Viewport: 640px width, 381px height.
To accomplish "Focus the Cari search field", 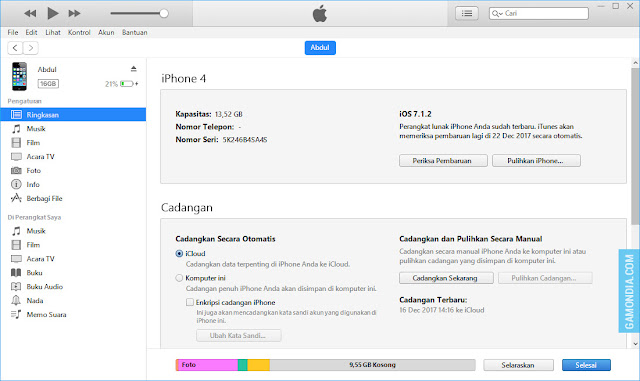I will (539, 13).
